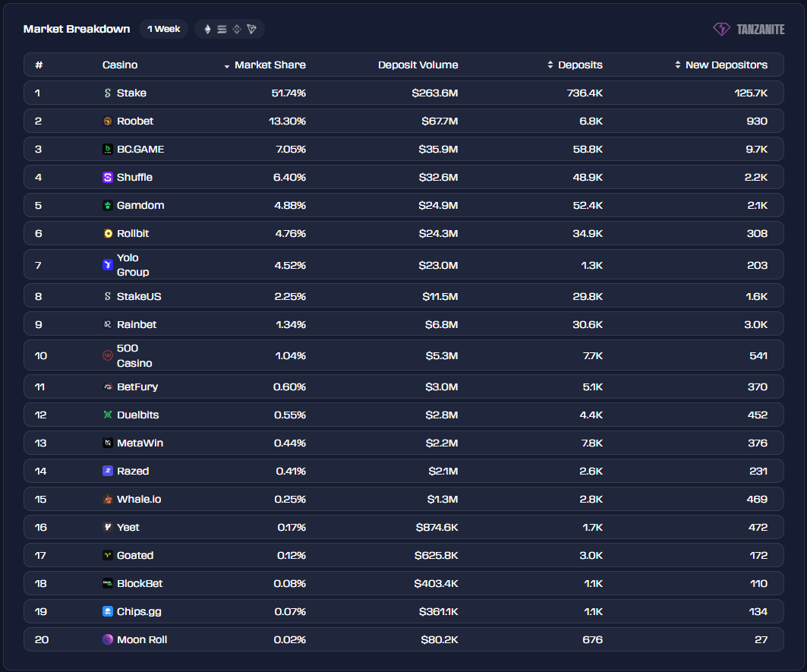Click Shuffle's 6.40% market share
The height and width of the screenshot is (672, 807).
coord(289,177)
